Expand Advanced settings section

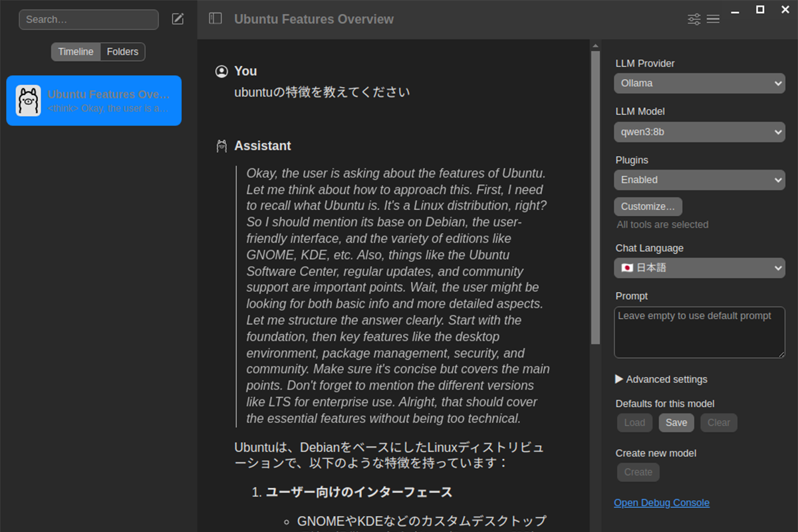[x=661, y=379]
